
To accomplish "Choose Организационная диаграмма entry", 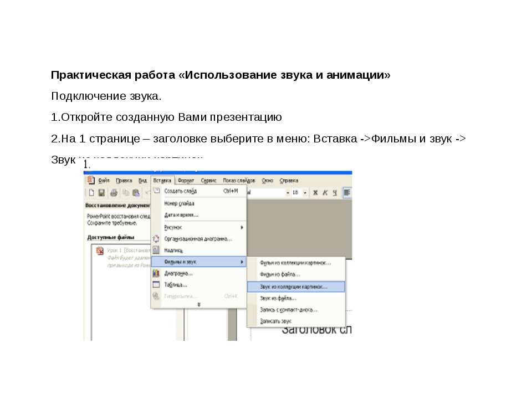I will coord(199,239).
